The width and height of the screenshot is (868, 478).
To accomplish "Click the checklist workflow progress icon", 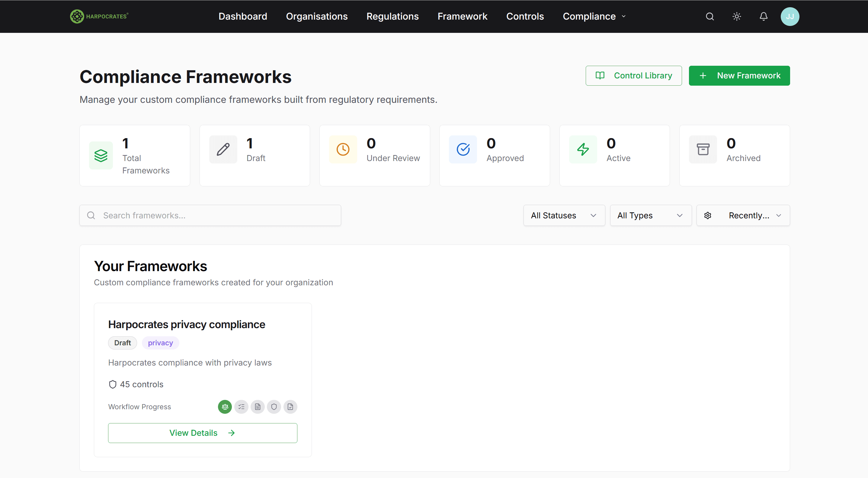I will click(x=241, y=407).
